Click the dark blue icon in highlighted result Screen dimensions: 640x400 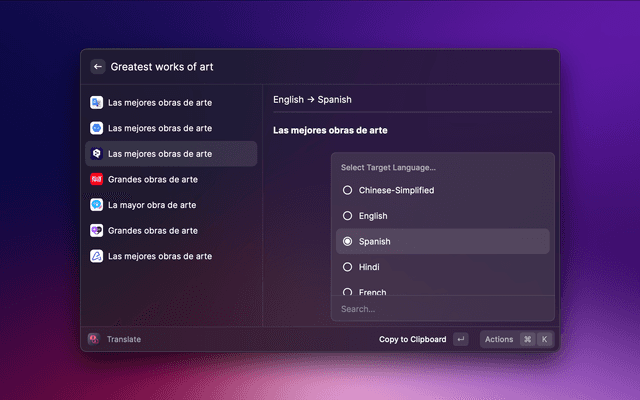pos(96,154)
